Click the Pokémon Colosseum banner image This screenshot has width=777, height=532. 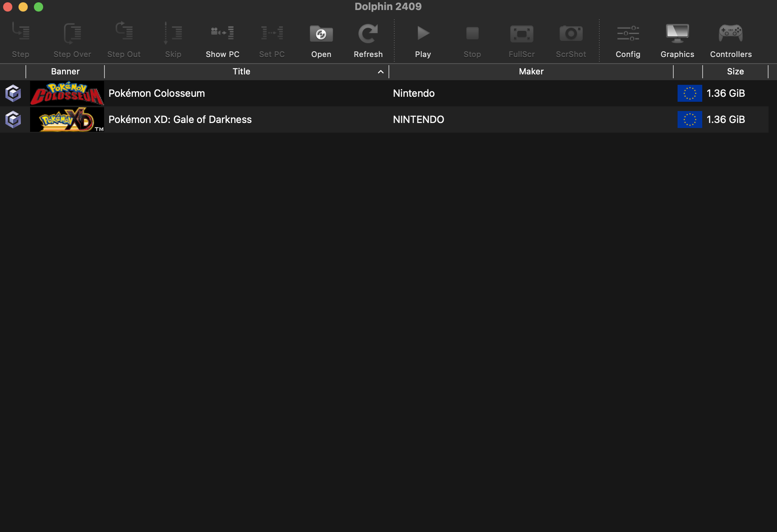(67, 93)
